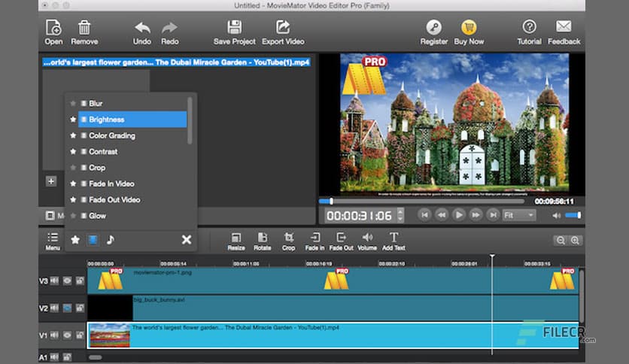Rewind the preview playback

(x=442, y=215)
